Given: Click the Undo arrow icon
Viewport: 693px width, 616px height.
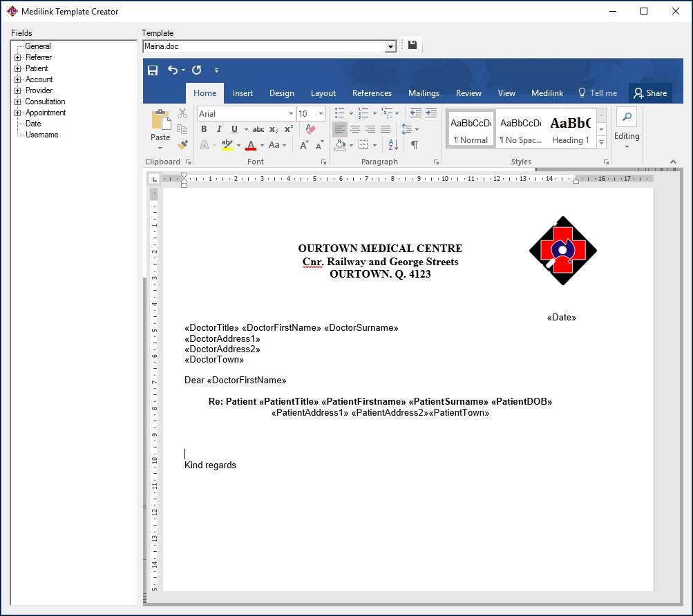Looking at the screenshot, I should 172,70.
